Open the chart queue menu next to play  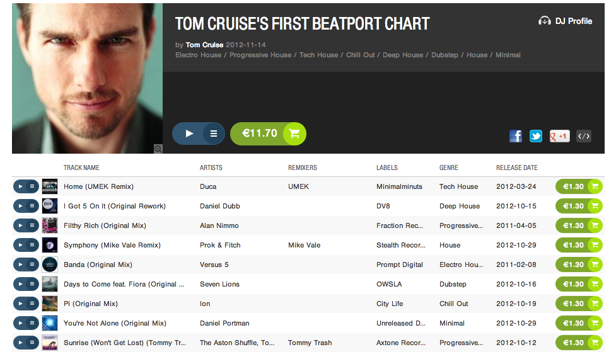214,134
